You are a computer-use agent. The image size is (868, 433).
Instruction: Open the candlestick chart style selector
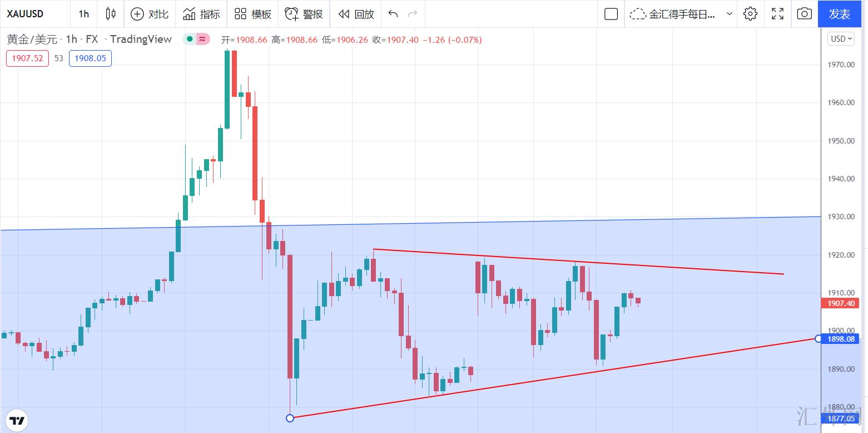(x=111, y=14)
